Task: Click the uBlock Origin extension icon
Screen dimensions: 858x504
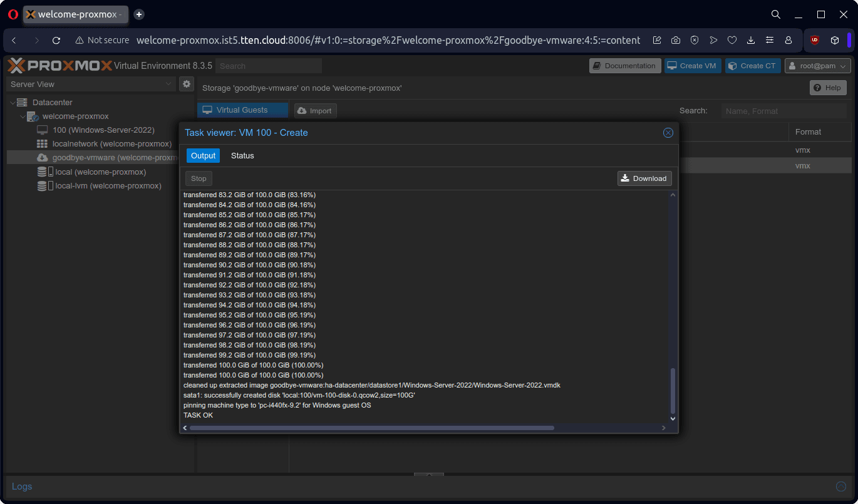Action: (x=815, y=40)
